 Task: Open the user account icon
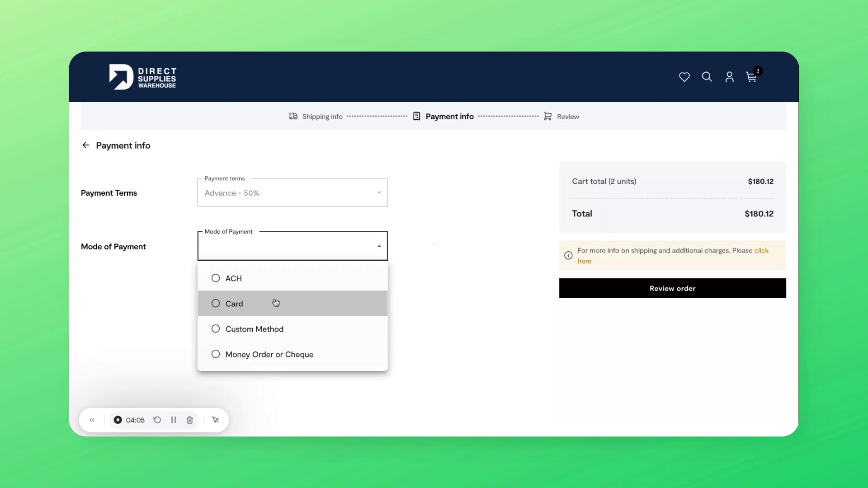(729, 77)
